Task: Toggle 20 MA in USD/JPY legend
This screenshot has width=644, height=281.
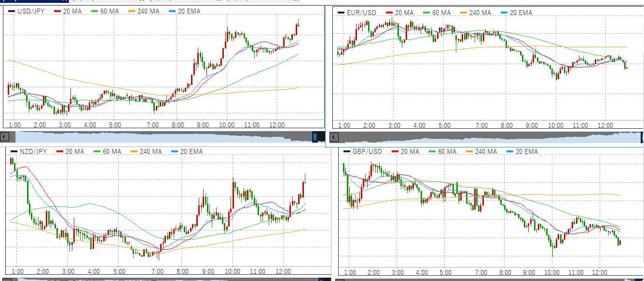Action: click(69, 11)
